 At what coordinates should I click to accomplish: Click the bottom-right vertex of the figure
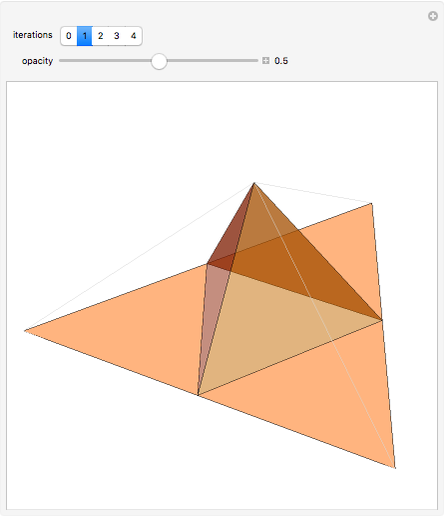(x=395, y=468)
